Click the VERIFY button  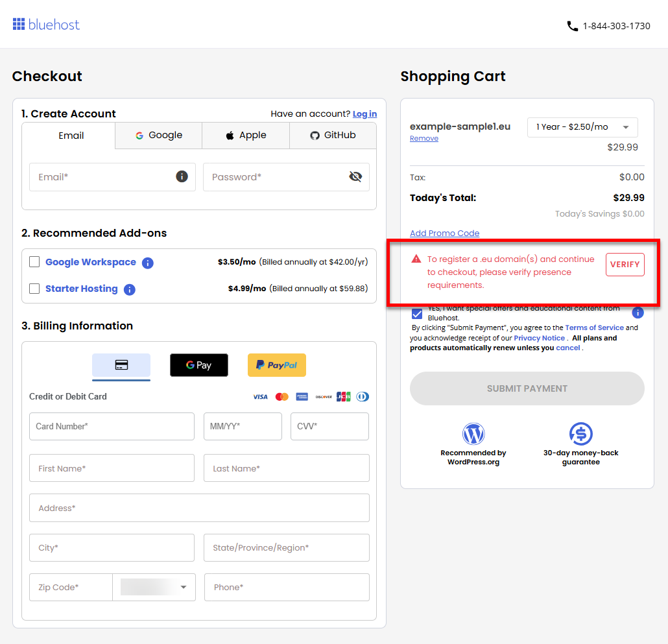point(625,265)
